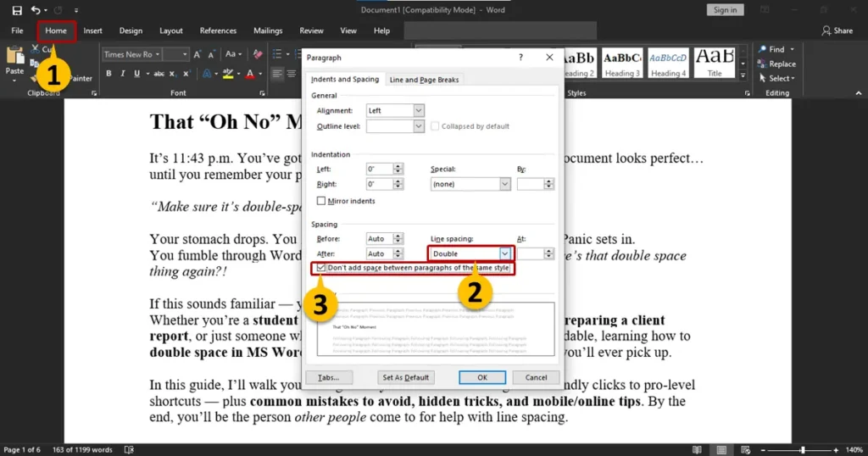This screenshot has height=456, width=868.
Task: Clear all formatting with the eraser icon
Action: pyautogui.click(x=258, y=54)
